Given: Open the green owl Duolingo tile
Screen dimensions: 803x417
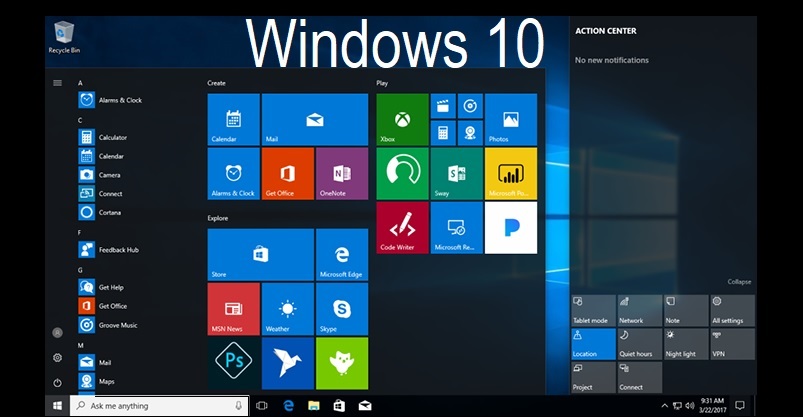Looking at the screenshot, I should 342,363.
